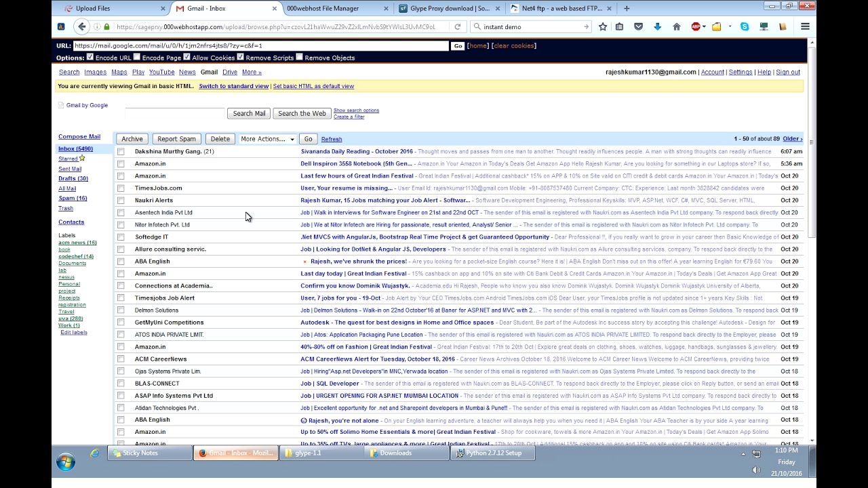Open the downloads arrow icon
Image resolution: width=868 pixels, height=488 pixels.
click(x=657, y=26)
